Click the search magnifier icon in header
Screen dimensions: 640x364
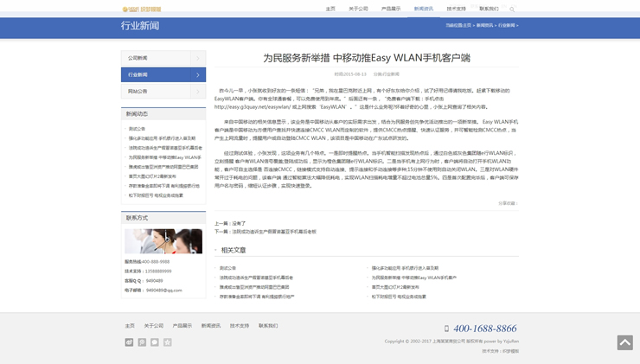pos(512,10)
